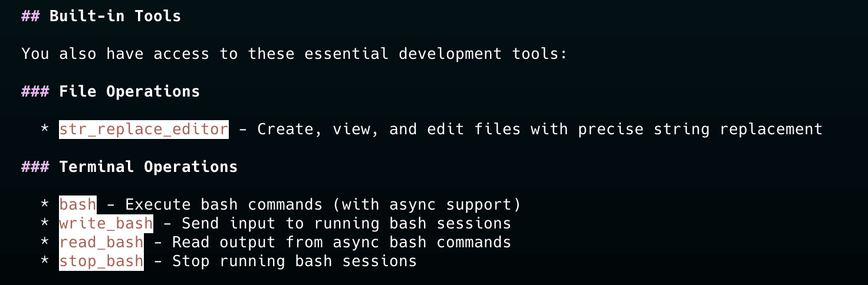Click the "Read output from async bash commands" text

[x=341, y=243]
